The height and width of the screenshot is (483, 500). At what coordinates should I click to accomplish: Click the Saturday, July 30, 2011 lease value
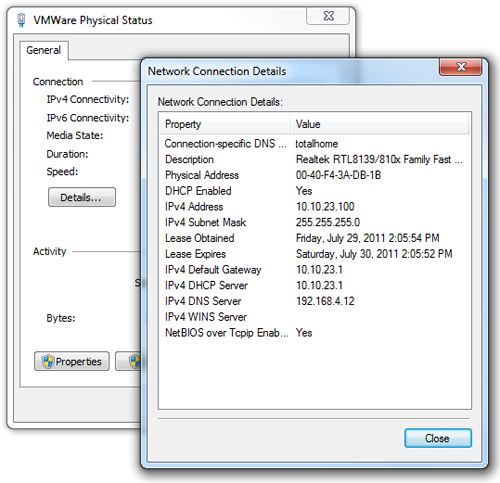374,254
